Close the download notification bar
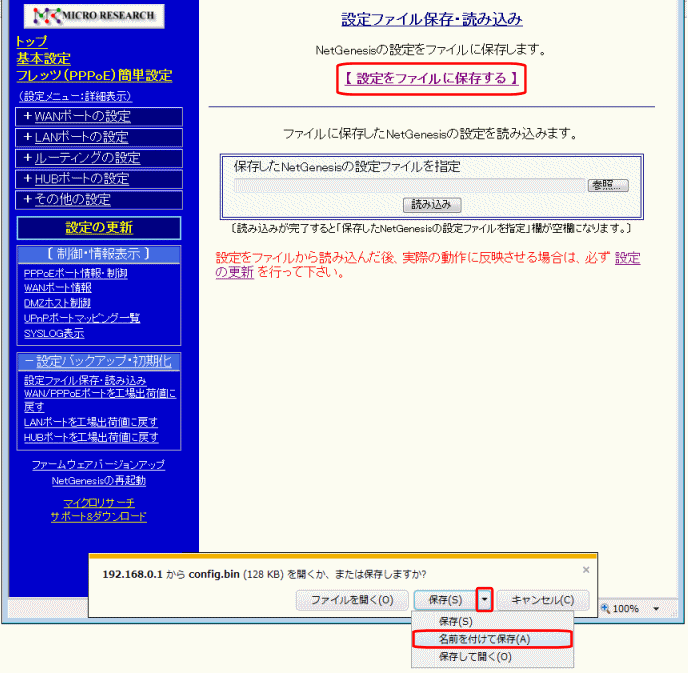This screenshot has width=688, height=673. click(586, 569)
